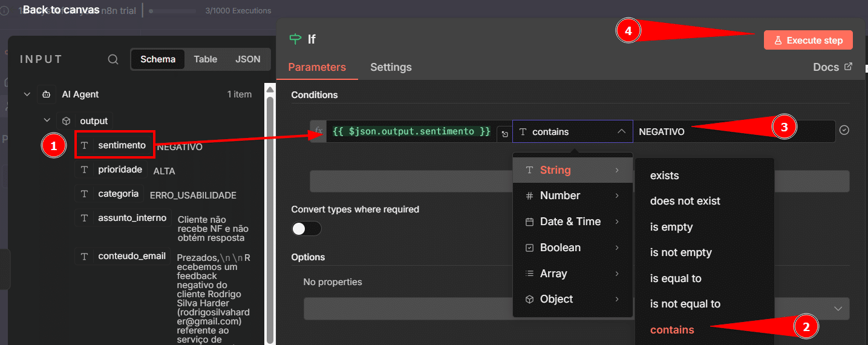The image size is (868, 345).
Task: Switch to the Schema view tab
Action: (158, 59)
